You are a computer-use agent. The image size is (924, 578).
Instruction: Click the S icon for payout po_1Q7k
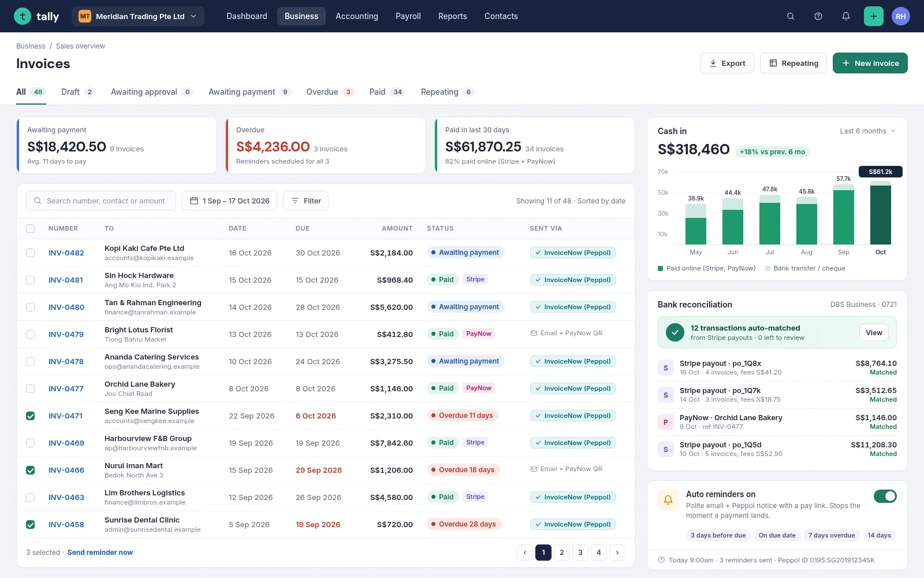pos(666,395)
